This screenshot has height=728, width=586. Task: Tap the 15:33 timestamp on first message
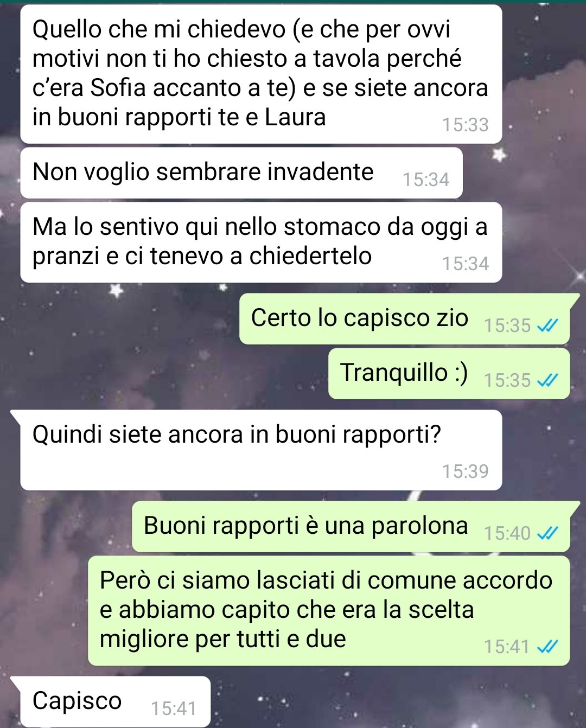tap(465, 125)
